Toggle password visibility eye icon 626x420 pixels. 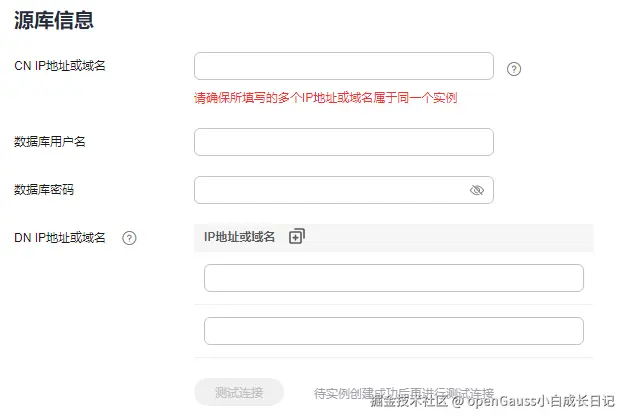[477, 190]
